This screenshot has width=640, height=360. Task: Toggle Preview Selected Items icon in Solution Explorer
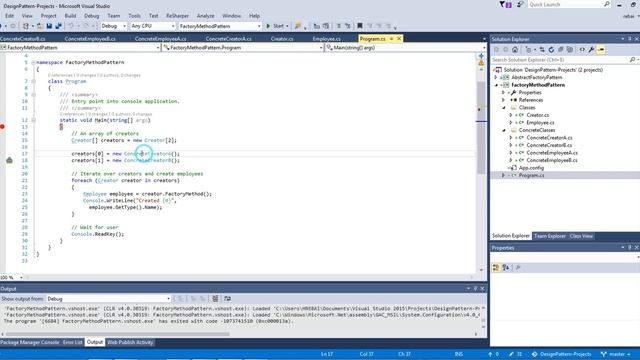click(x=601, y=49)
